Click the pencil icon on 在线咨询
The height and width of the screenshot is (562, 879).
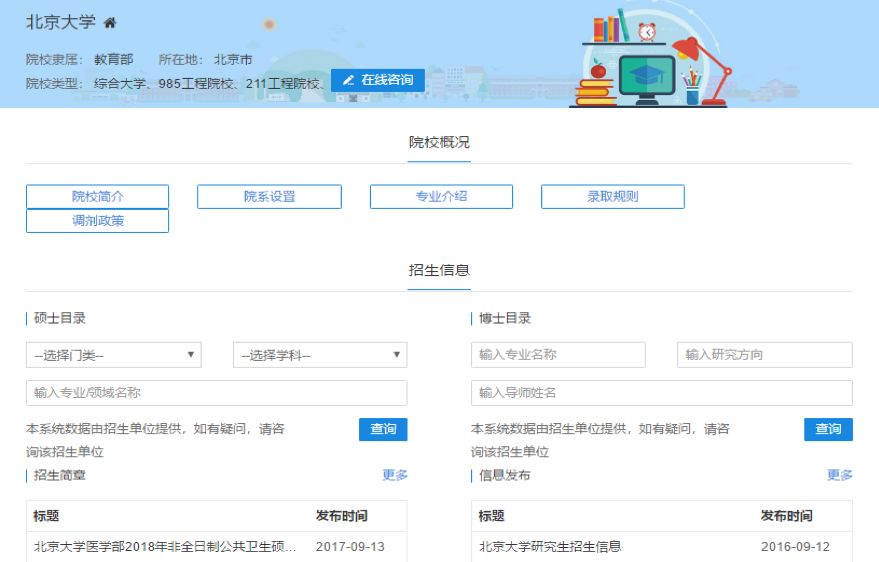click(x=348, y=80)
